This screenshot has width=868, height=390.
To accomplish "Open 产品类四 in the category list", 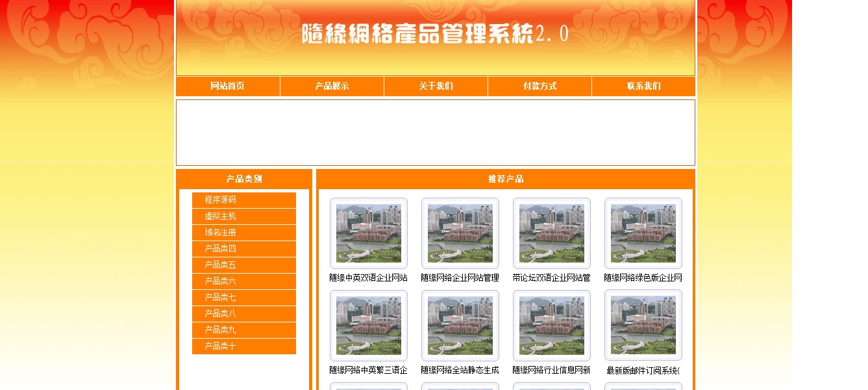I will pyautogui.click(x=244, y=249).
